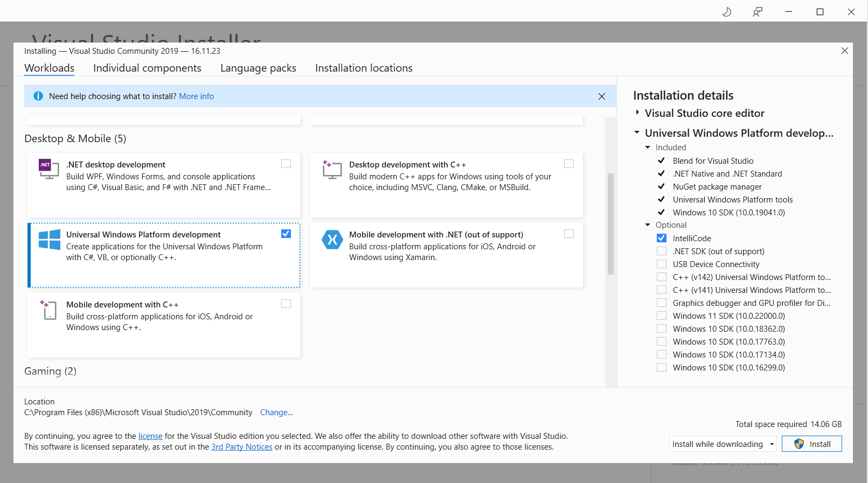Uncheck the IntelliCode optional component
This screenshot has width=868, height=483.
(662, 238)
